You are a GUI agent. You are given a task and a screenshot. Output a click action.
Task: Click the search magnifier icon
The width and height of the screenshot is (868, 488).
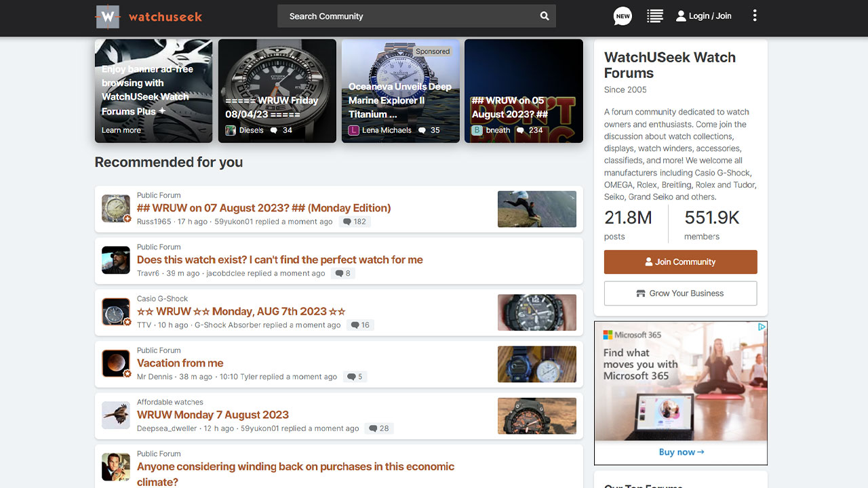[x=544, y=16]
